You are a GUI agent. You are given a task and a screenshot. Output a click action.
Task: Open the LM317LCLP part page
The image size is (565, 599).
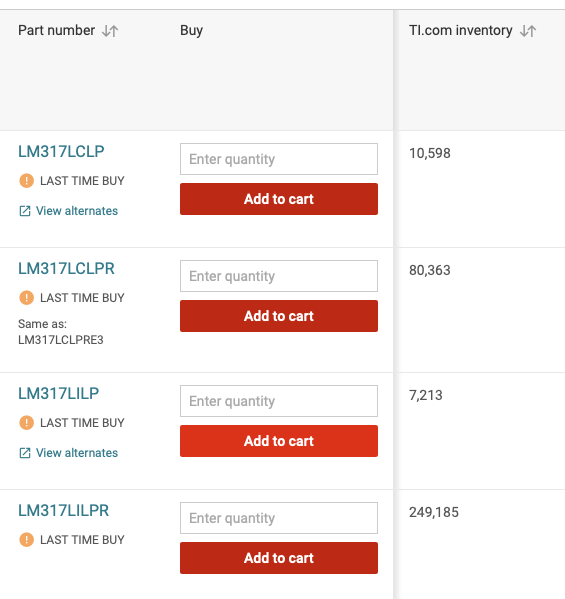61,152
